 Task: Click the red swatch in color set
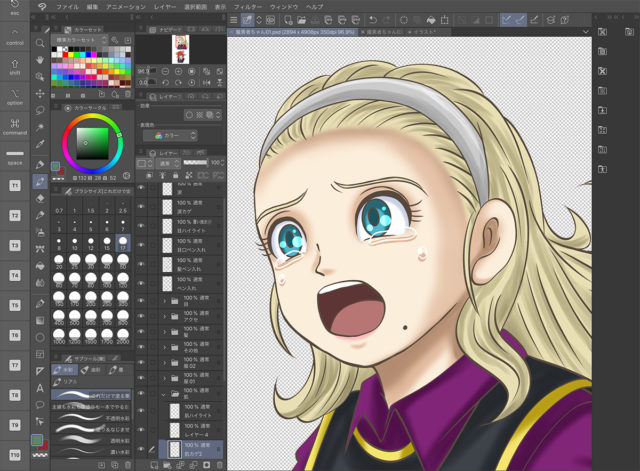coord(65,55)
